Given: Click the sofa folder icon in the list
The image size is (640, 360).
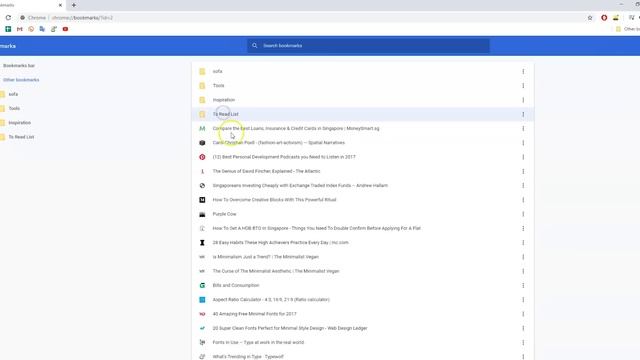Looking at the screenshot, I should (202, 71).
